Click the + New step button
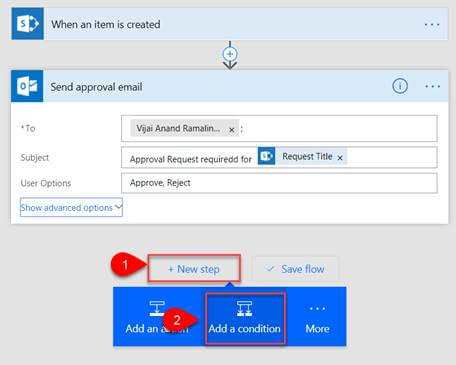The width and height of the screenshot is (456, 365). pyautogui.click(x=194, y=269)
